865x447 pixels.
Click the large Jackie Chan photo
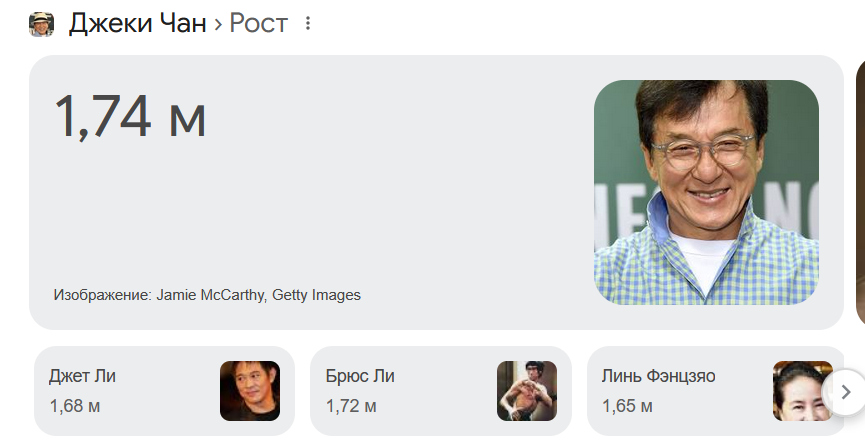click(706, 192)
